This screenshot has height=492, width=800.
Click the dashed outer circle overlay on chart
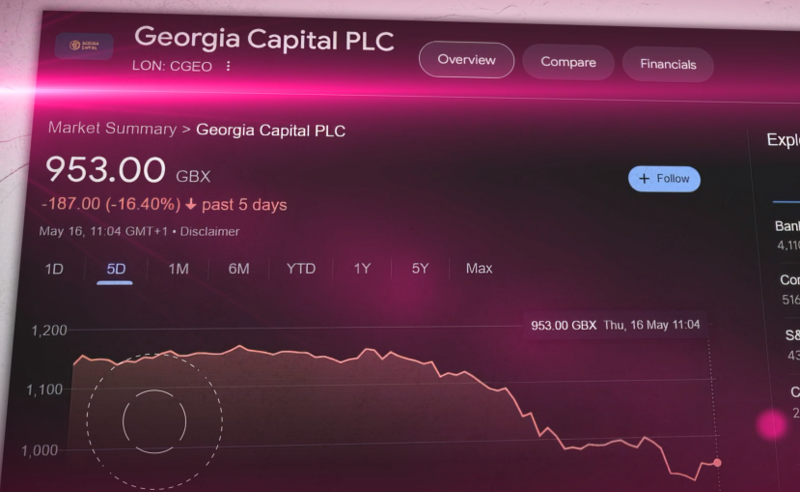point(155,422)
